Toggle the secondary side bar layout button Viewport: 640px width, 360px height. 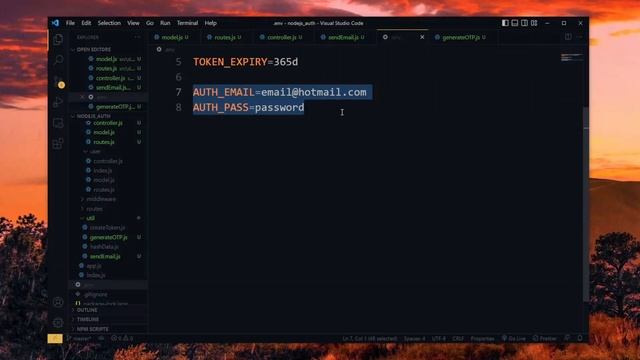tap(524, 23)
